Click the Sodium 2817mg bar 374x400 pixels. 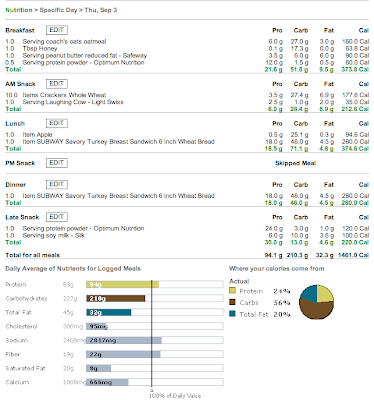point(155,340)
